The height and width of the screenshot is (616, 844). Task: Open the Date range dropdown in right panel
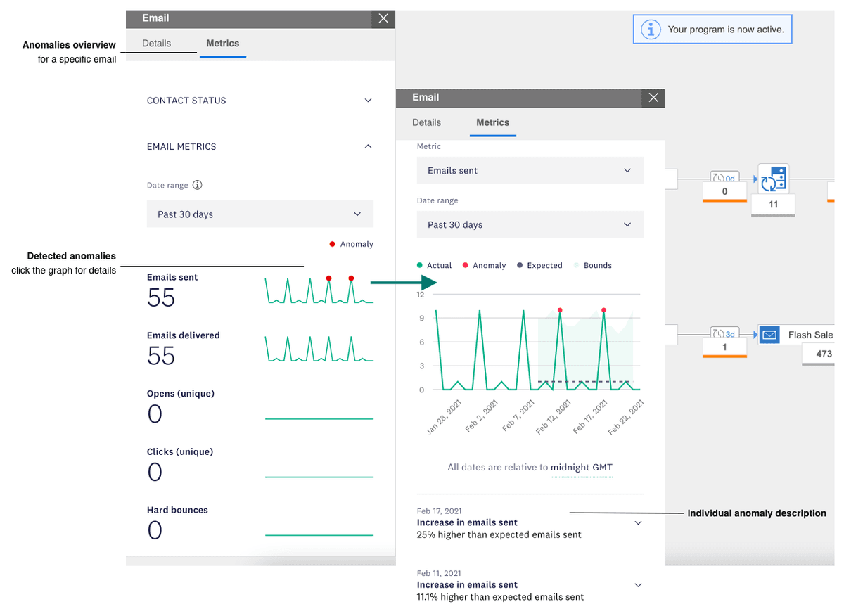(x=530, y=225)
